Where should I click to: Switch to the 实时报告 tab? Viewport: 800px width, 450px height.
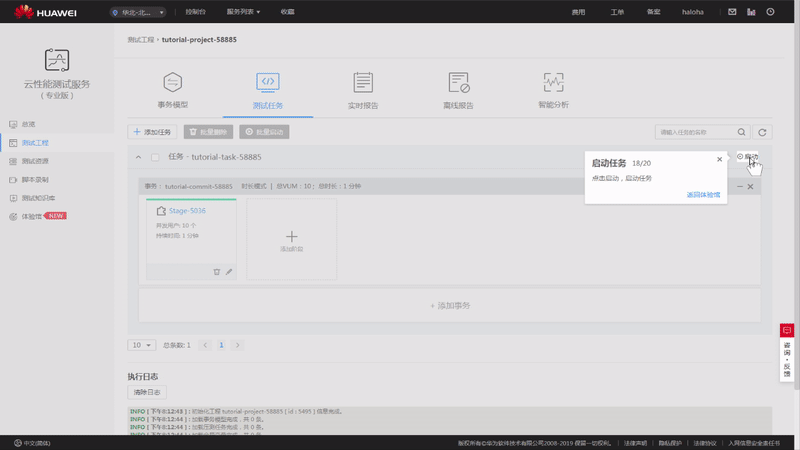click(x=363, y=91)
